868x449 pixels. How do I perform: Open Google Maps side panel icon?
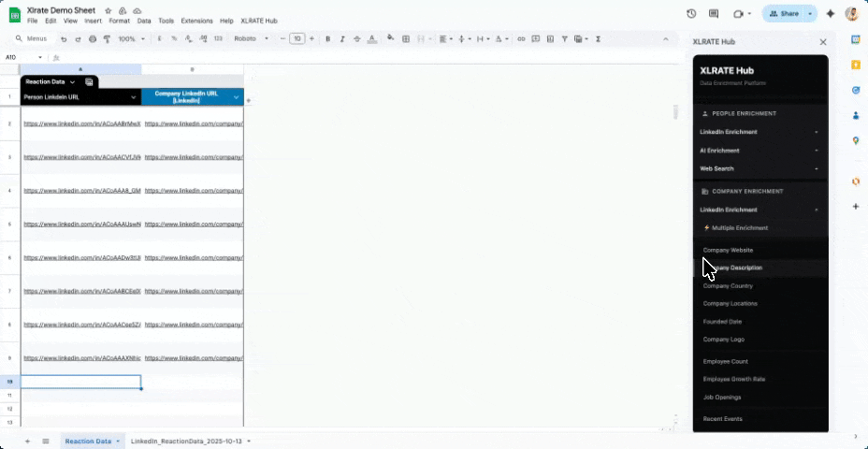click(x=856, y=140)
